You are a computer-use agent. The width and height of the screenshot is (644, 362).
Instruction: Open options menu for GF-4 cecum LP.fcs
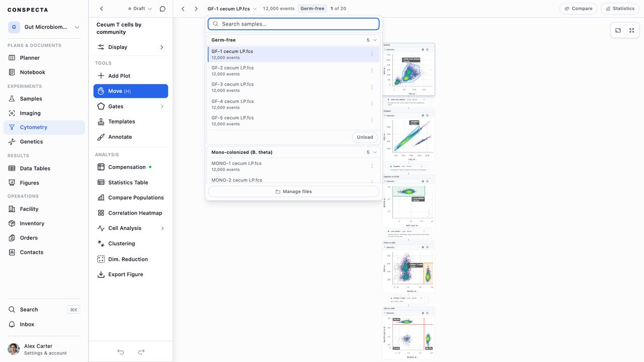pyautogui.click(x=372, y=104)
